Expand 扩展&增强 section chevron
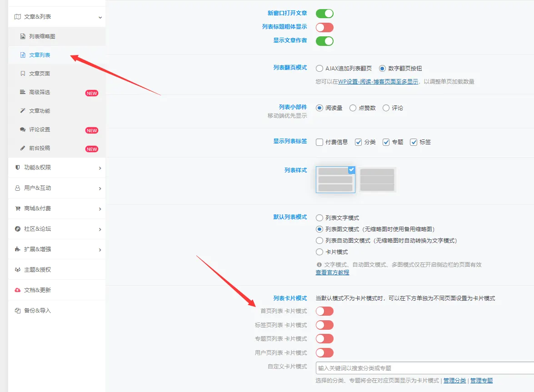This screenshot has height=392, width=534. click(x=100, y=250)
